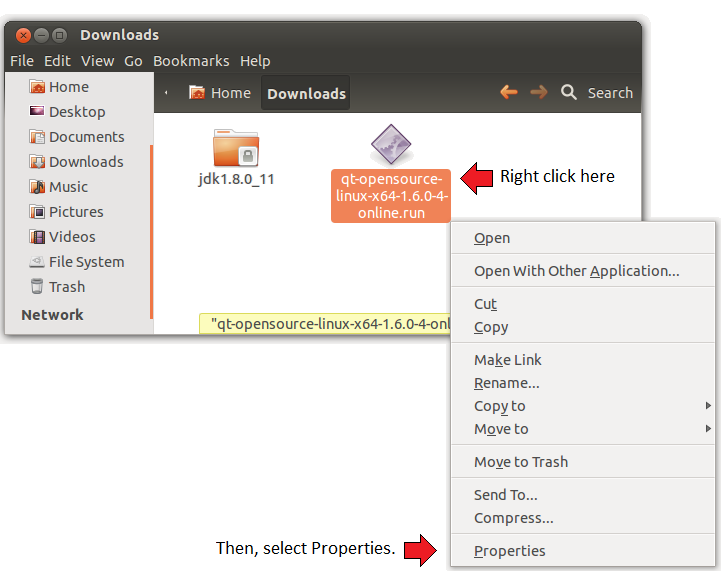Open the Pictures folder icon in sidebar
This screenshot has height=571, width=721.
(37, 211)
